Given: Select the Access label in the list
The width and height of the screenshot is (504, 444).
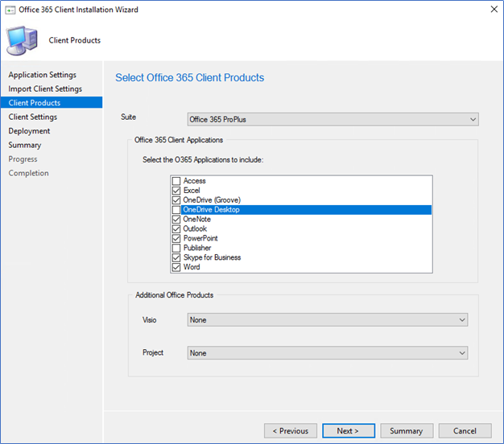Looking at the screenshot, I should pos(195,181).
